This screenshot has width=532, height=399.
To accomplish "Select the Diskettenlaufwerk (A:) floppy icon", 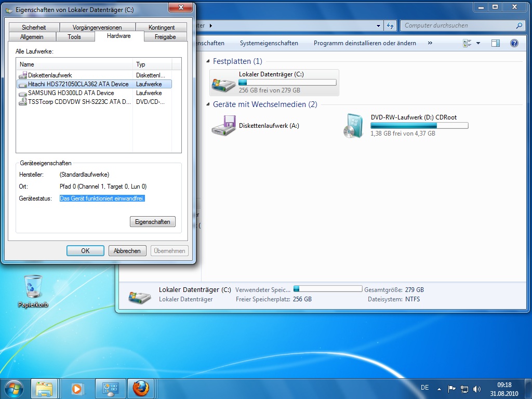I will pyautogui.click(x=223, y=126).
